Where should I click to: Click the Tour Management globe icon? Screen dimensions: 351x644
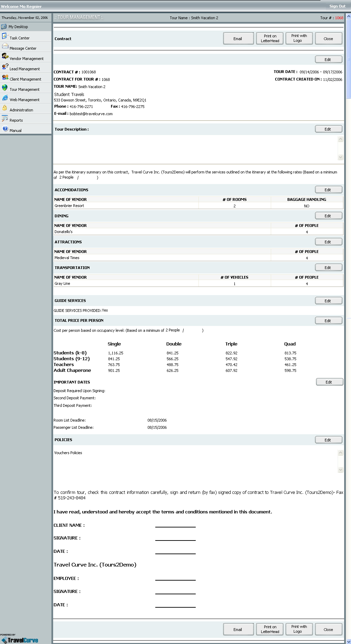[5, 88]
